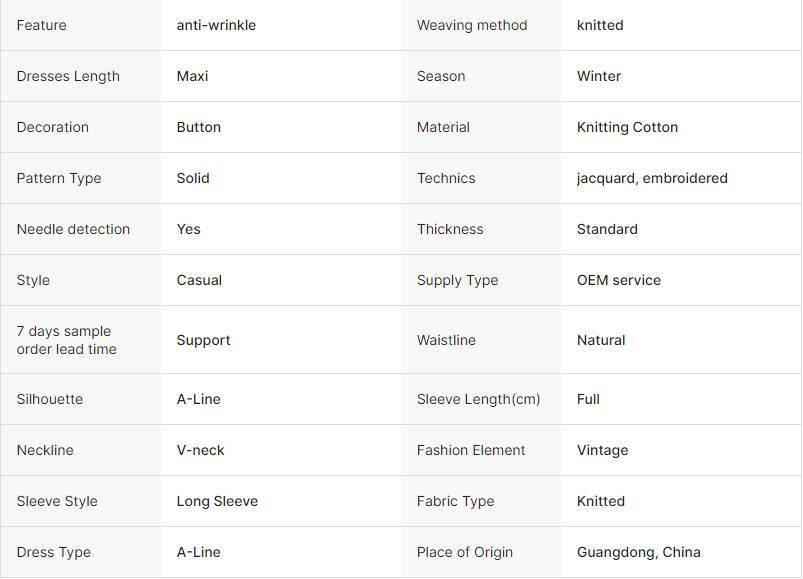Select 'jacquard, embroidered' technics value
Screen dimensions: 803x579
(652, 178)
